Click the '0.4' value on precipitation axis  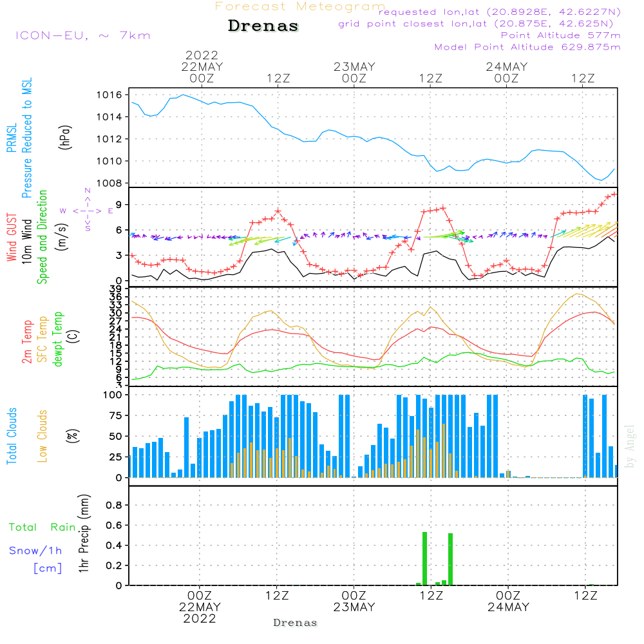114,545
